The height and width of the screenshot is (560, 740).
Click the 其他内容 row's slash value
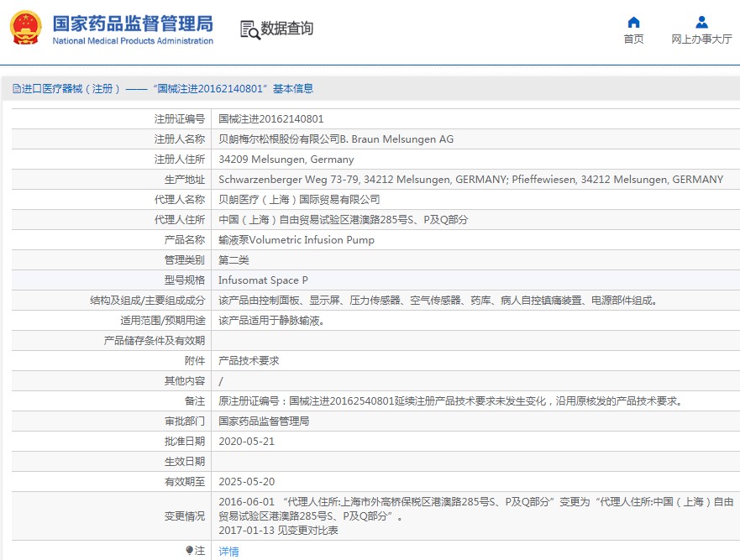pyautogui.click(x=221, y=381)
